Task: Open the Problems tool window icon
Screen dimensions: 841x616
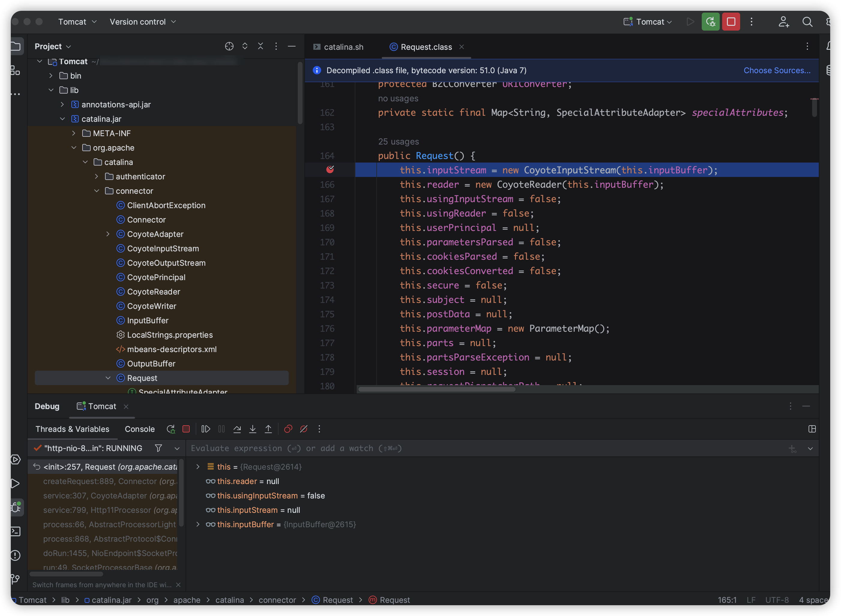Action: pyautogui.click(x=16, y=555)
